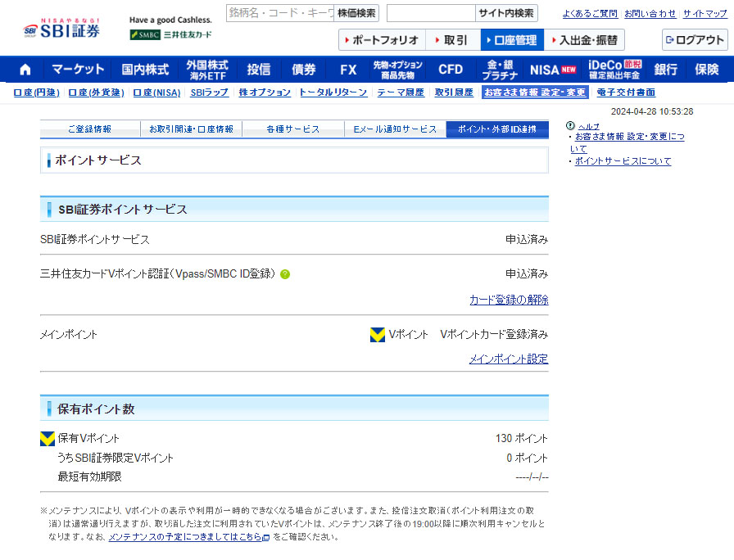Click the green help question mark icon
The image size is (734, 560).
285,274
